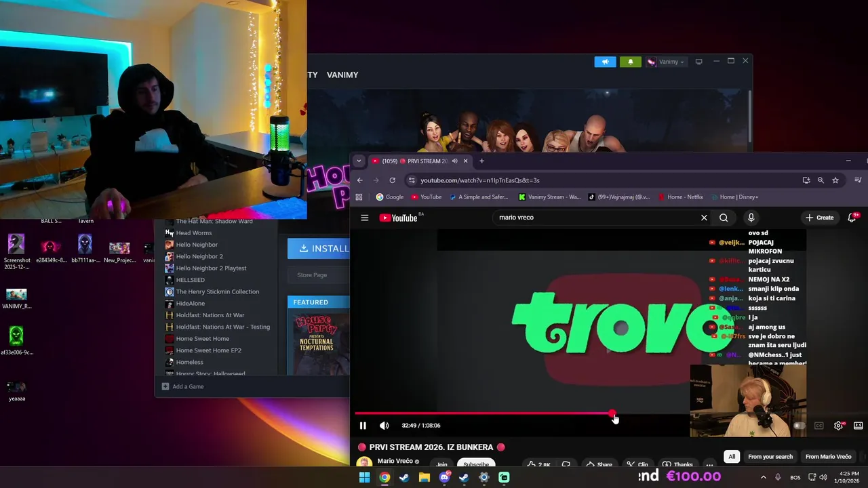Clear the YouTube search box text
868x488 pixels.
pyautogui.click(x=704, y=218)
